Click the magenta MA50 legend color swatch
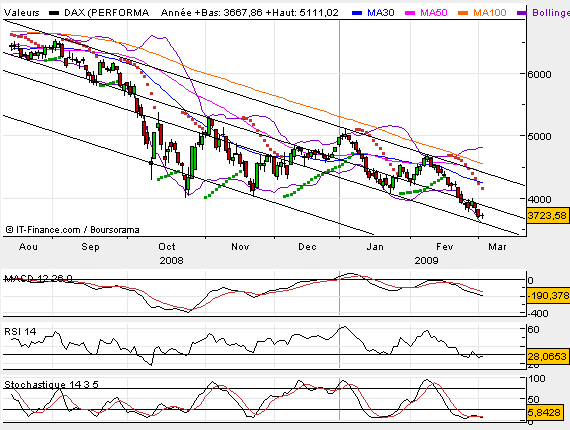The height and width of the screenshot is (430, 570). [x=409, y=13]
